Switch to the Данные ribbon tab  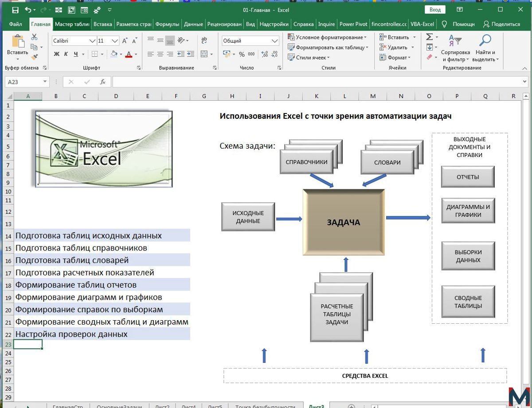[x=193, y=24]
